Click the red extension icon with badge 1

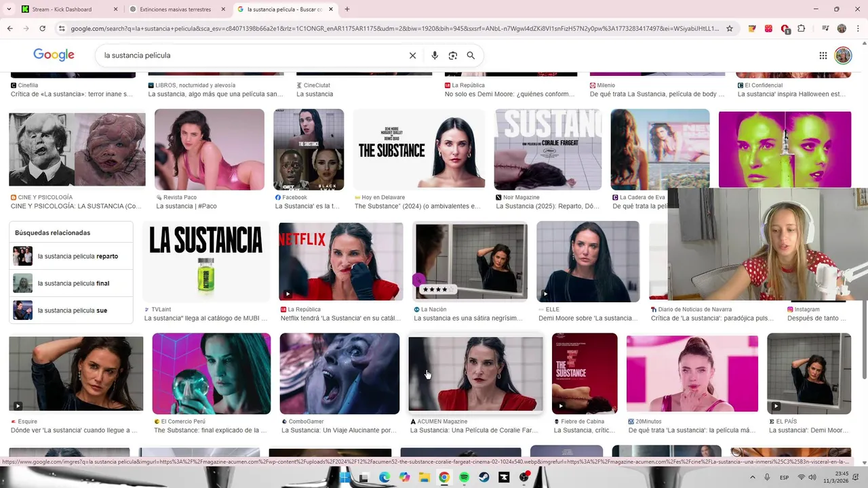(x=785, y=29)
